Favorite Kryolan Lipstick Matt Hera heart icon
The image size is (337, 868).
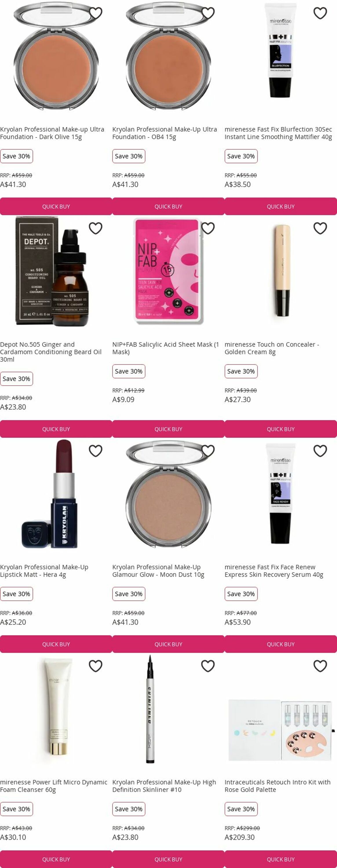coord(95,451)
